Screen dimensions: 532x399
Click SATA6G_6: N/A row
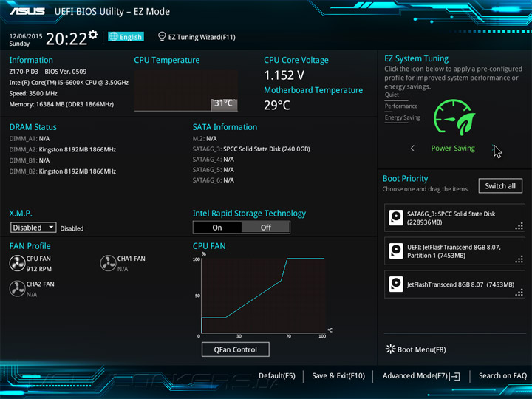214,180
